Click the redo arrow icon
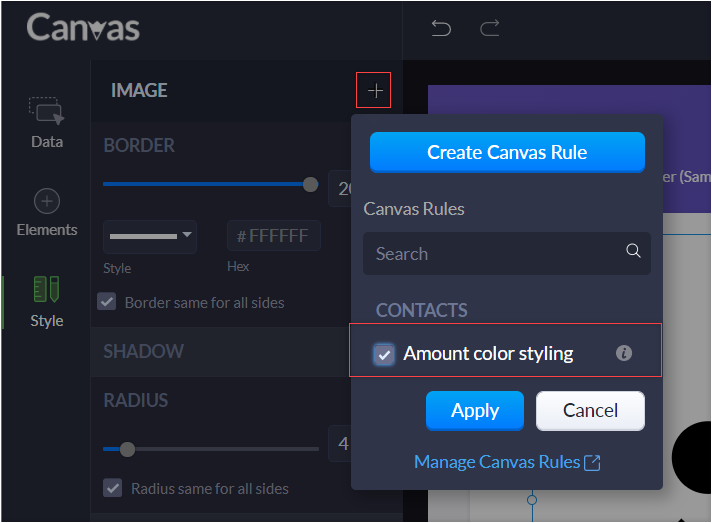712x523 pixels. tap(490, 28)
